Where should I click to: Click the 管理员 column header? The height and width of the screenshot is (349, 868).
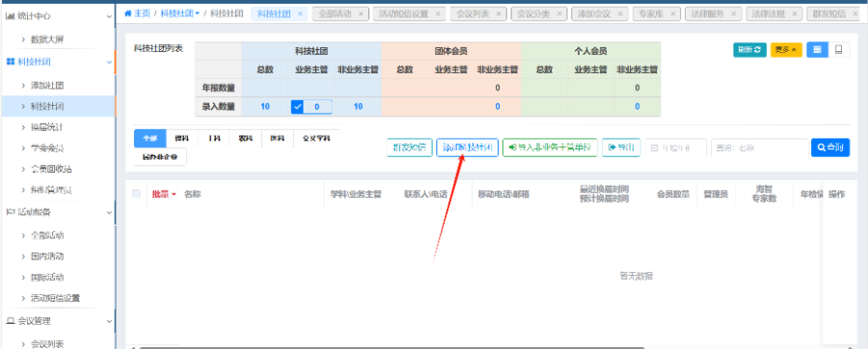click(x=716, y=194)
